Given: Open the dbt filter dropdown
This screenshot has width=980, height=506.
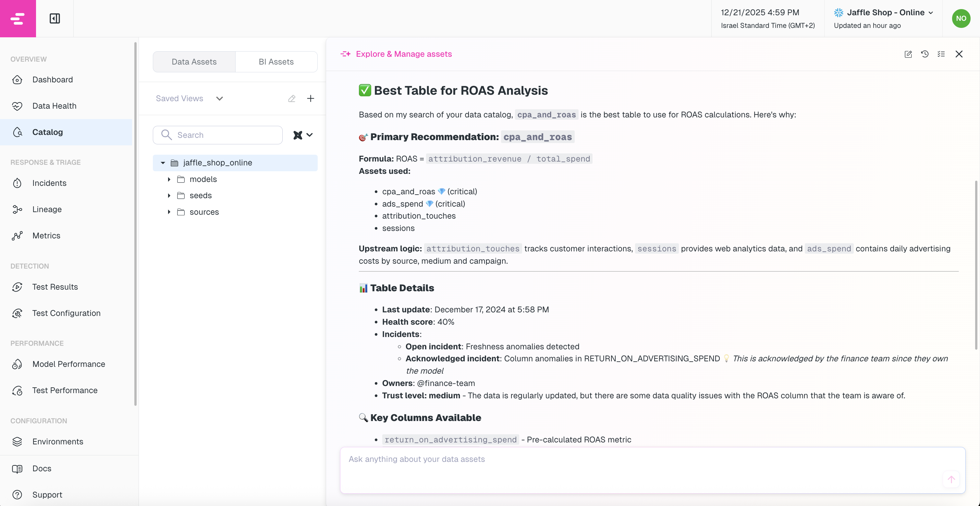Looking at the screenshot, I should 303,135.
